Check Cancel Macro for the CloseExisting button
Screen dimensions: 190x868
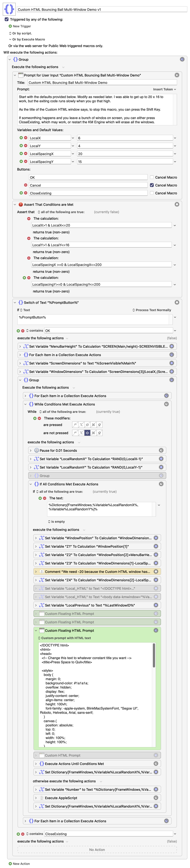coord(152,193)
